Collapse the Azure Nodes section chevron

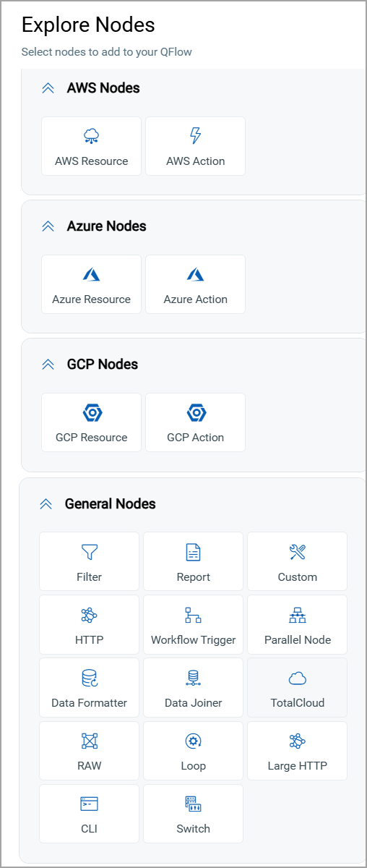48,226
